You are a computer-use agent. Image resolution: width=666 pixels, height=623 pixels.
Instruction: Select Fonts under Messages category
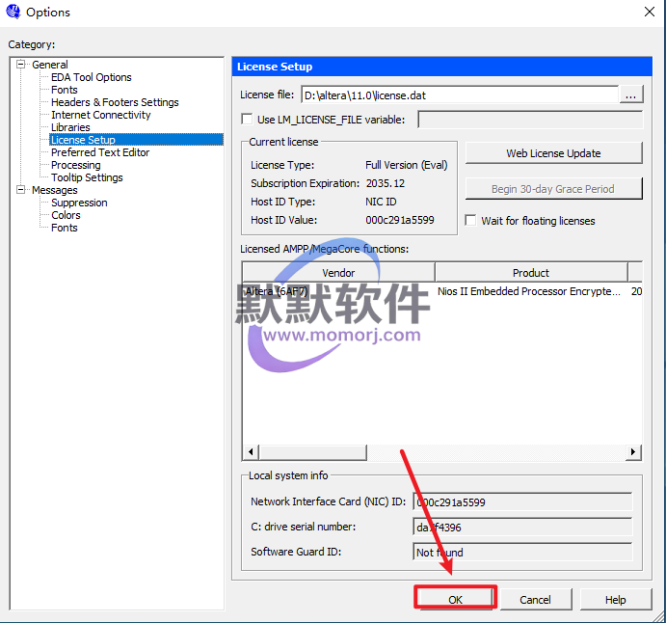tap(64, 228)
